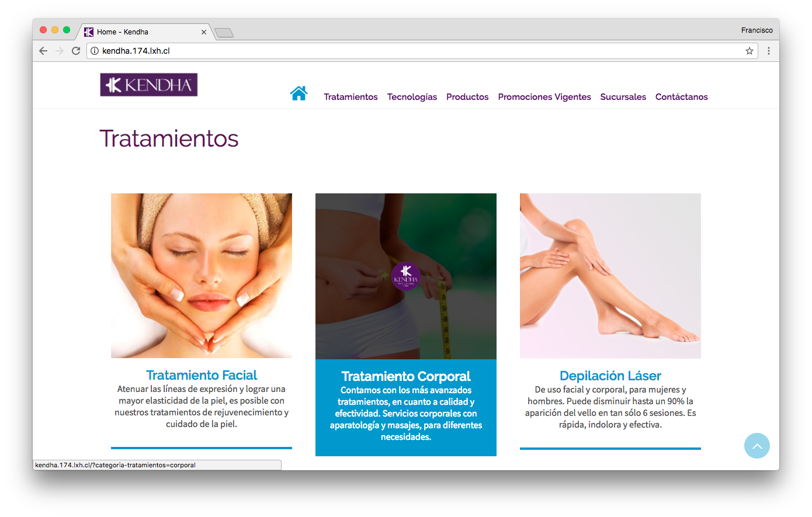The height and width of the screenshot is (517, 812).
Task: Open the Tratamiento Facial heading link
Action: (x=202, y=375)
